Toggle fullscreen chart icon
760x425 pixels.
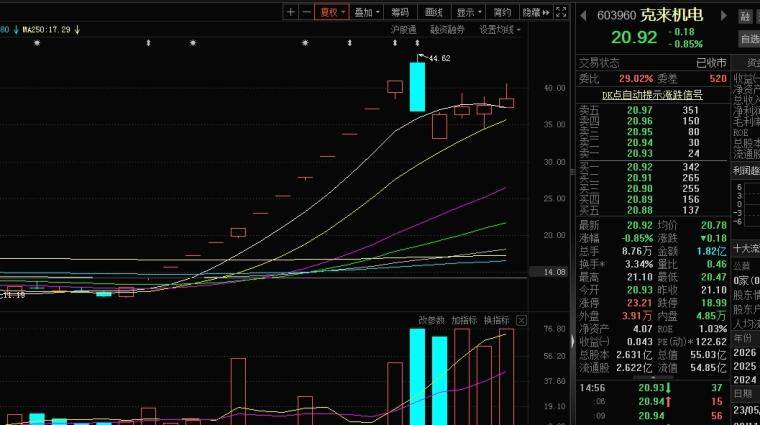tap(561, 12)
